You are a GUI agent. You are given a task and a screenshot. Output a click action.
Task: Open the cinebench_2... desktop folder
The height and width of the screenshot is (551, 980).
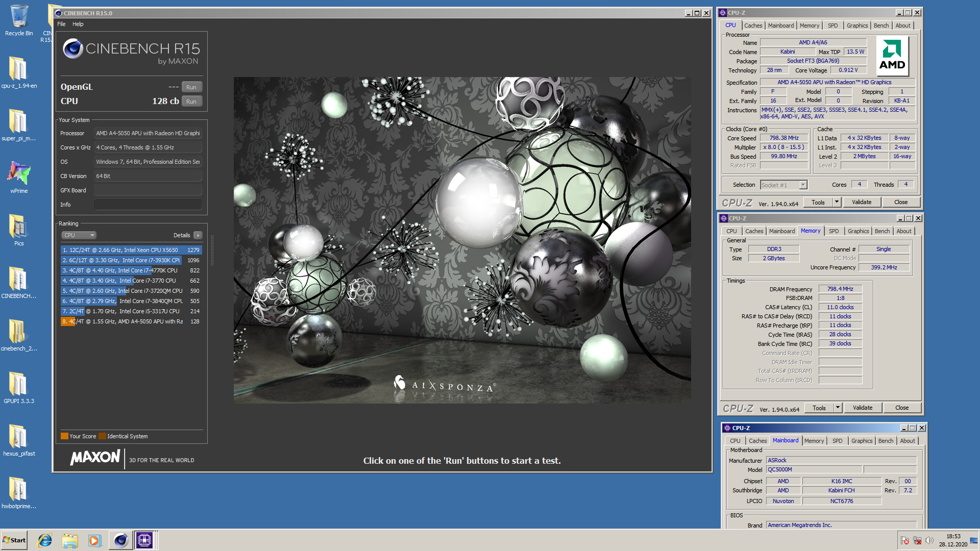click(19, 335)
